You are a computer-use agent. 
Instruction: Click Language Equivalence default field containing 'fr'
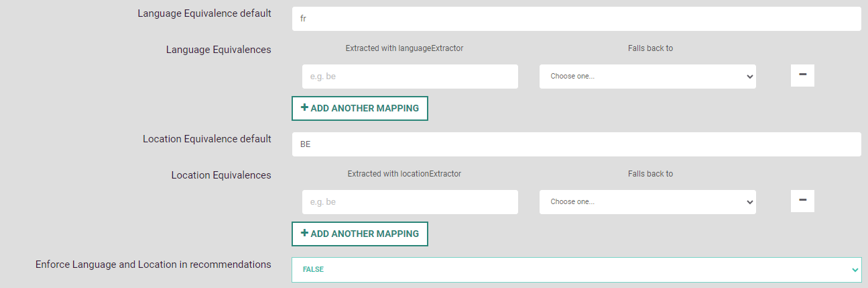(x=576, y=19)
